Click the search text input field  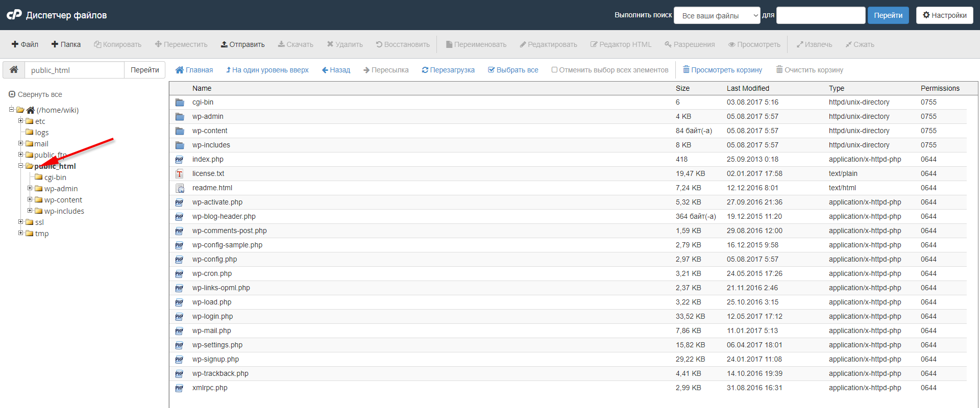coord(820,15)
